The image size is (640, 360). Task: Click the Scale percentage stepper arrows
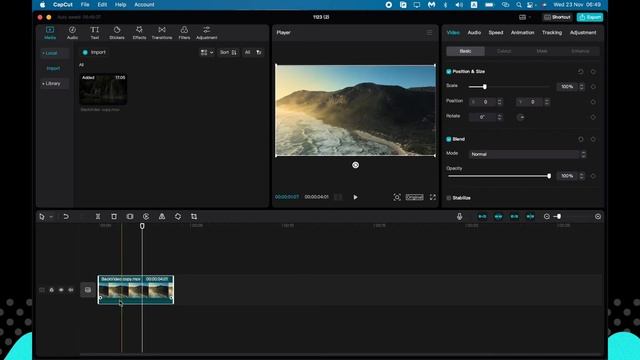[x=581, y=87]
